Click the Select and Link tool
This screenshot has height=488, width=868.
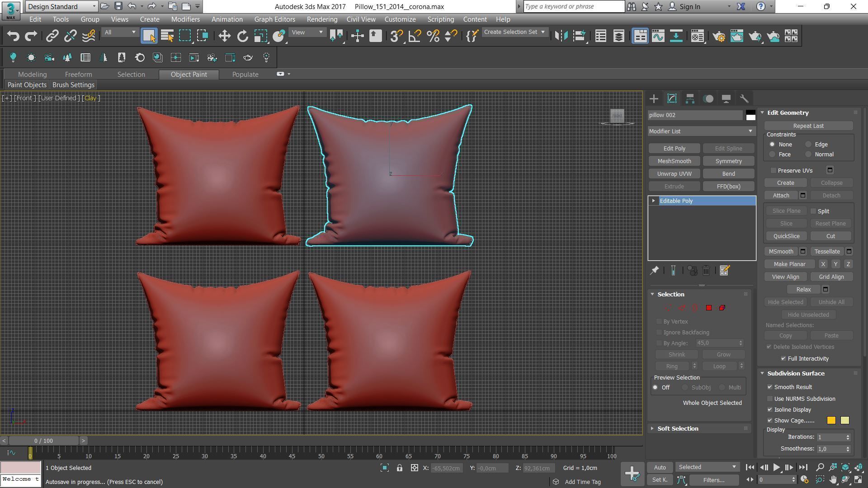(52, 36)
